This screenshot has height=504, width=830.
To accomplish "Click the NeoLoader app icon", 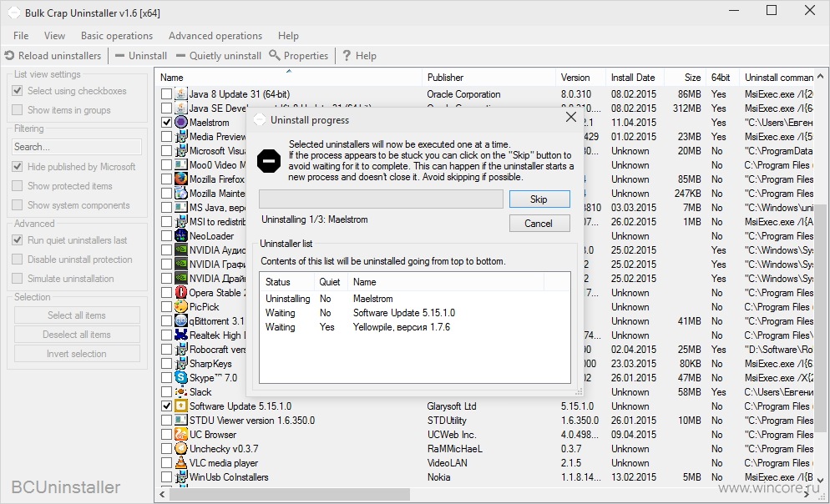I will tap(181, 236).
